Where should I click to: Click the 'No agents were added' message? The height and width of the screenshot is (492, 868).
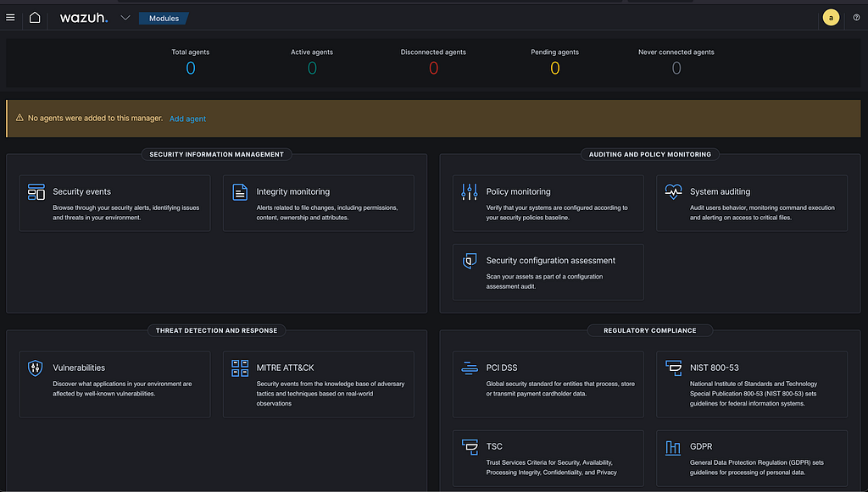(x=95, y=119)
